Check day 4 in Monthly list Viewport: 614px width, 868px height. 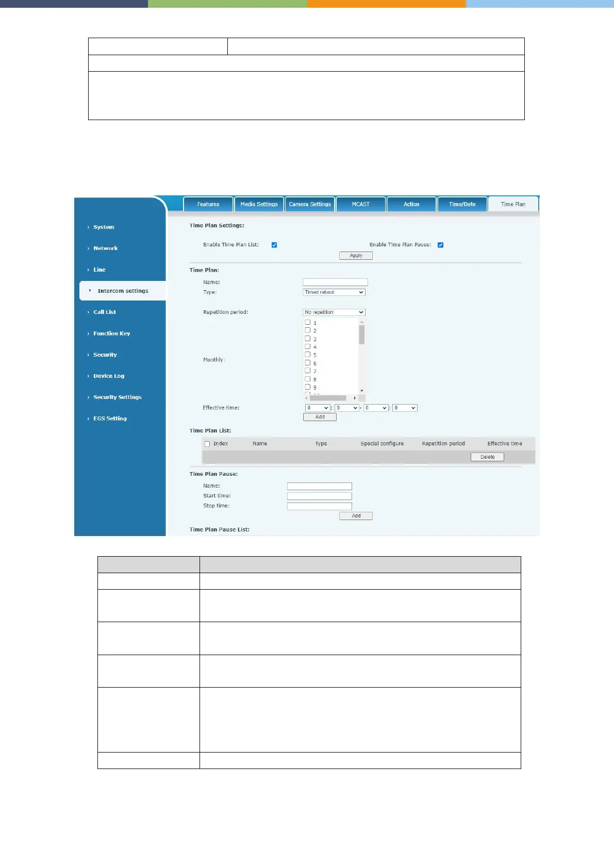[308, 346]
